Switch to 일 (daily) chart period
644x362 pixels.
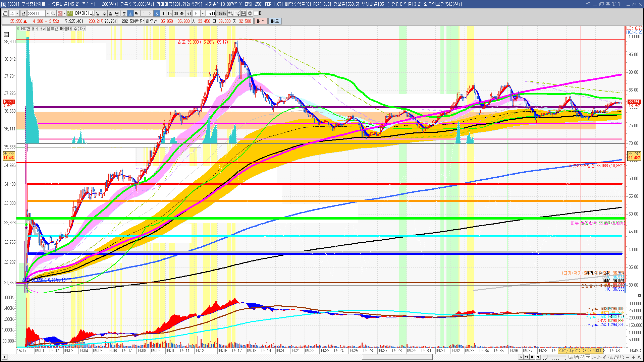(98, 13)
